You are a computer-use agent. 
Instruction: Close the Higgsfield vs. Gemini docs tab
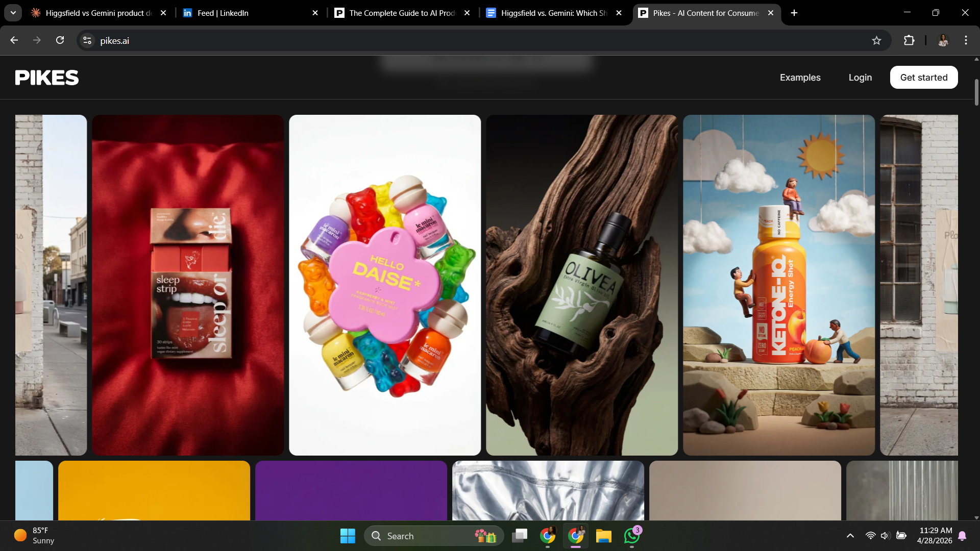619,13
